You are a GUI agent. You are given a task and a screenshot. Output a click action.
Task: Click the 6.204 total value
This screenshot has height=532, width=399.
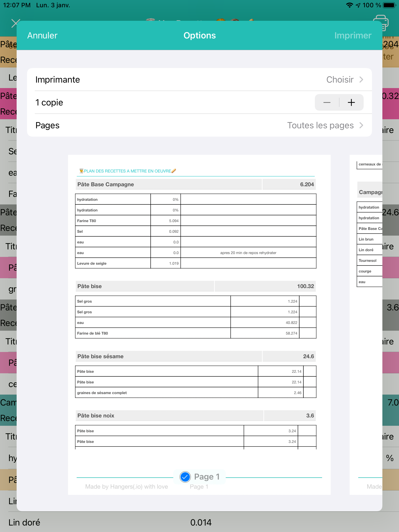[307, 184]
